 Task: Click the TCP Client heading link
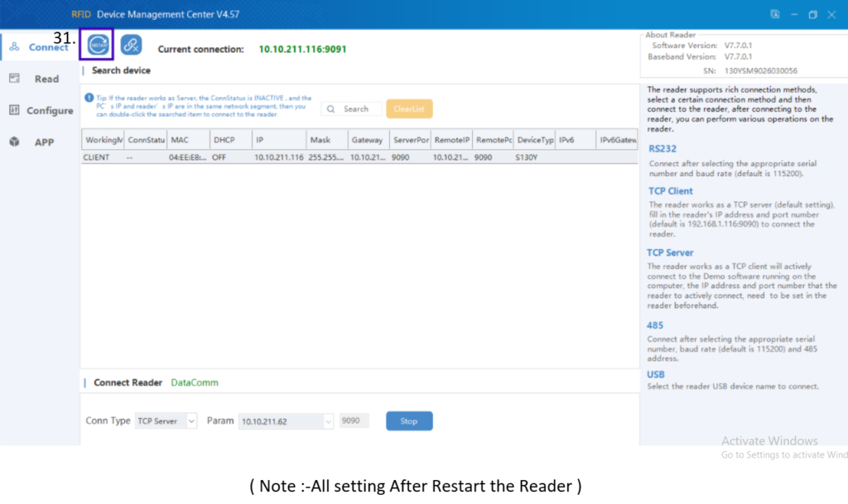tap(671, 191)
